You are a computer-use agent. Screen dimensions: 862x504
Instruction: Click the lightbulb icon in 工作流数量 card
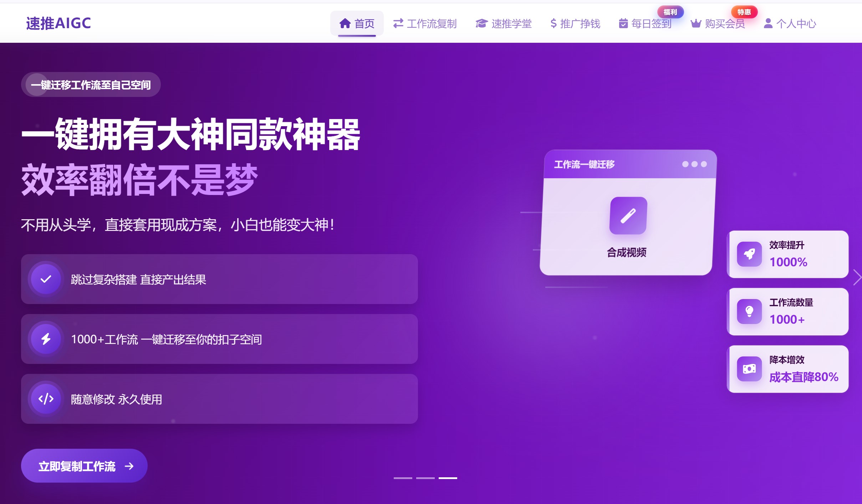(749, 312)
